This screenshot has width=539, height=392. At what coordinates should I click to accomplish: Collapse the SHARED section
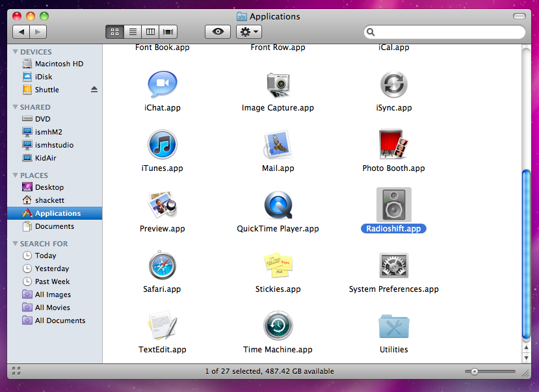tap(15, 107)
